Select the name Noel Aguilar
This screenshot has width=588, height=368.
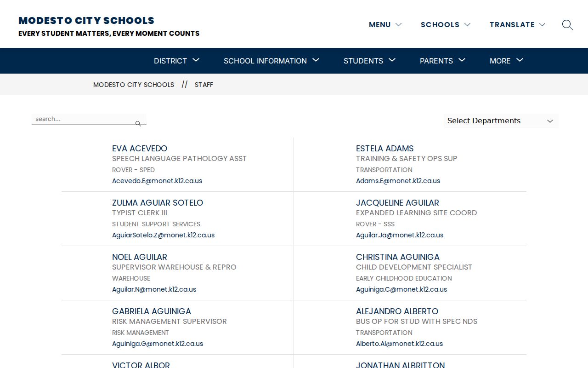click(x=140, y=257)
